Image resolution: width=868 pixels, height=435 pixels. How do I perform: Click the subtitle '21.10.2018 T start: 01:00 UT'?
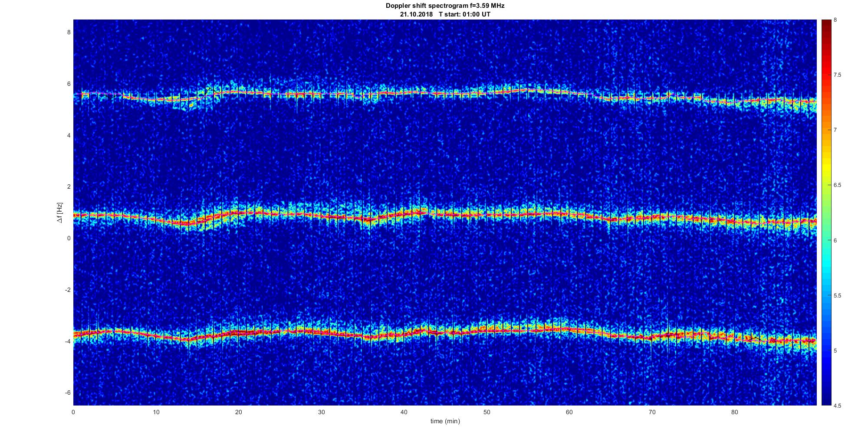click(x=445, y=14)
